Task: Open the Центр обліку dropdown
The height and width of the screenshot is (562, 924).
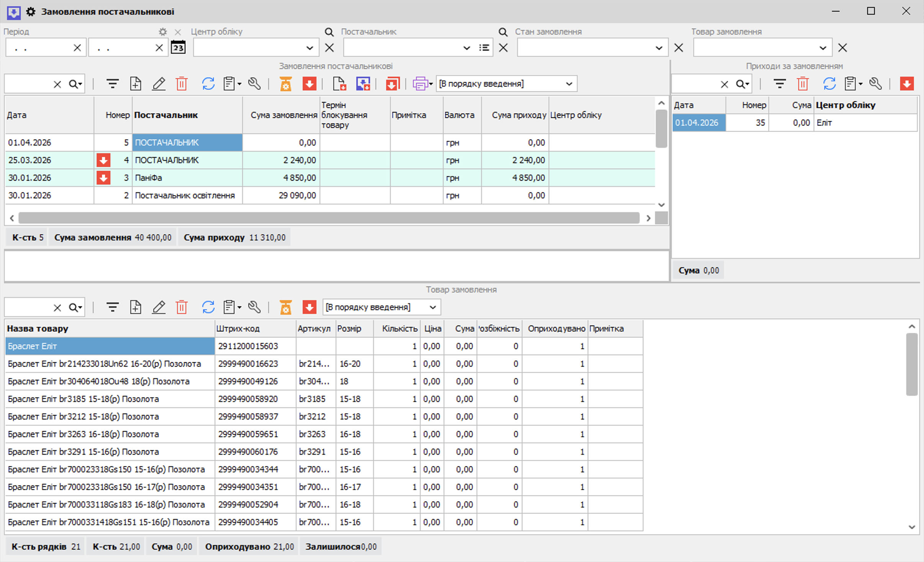Action: click(x=310, y=48)
